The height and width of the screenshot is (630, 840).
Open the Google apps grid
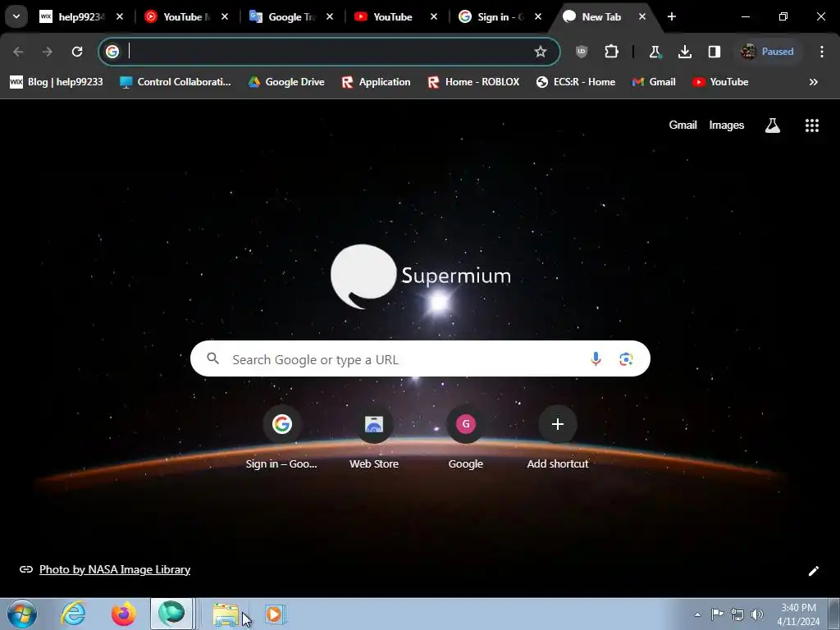pyautogui.click(x=811, y=126)
